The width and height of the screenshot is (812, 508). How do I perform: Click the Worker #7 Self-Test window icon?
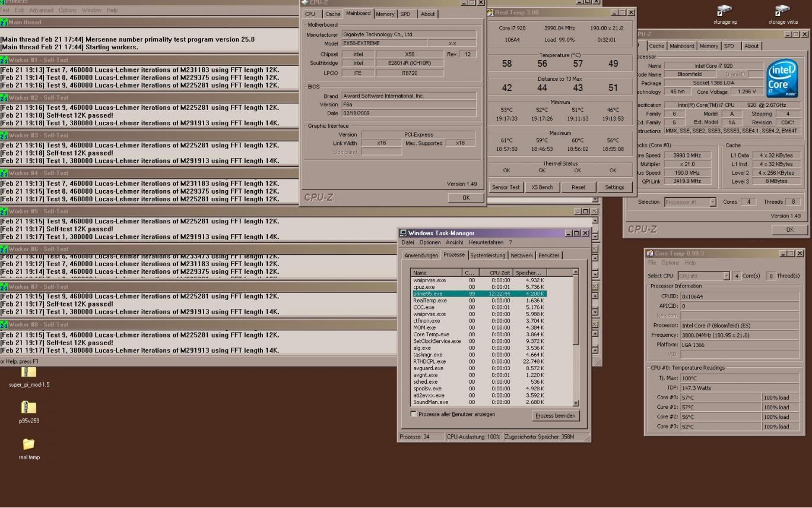point(4,287)
